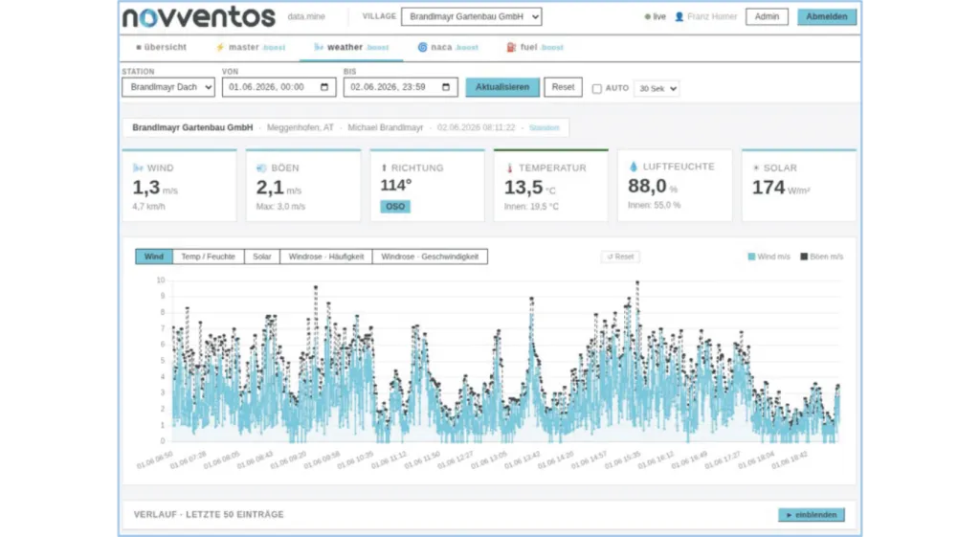Click the thermometer icon in TEMPERATUR card
The height and width of the screenshot is (537, 980).
[509, 168]
